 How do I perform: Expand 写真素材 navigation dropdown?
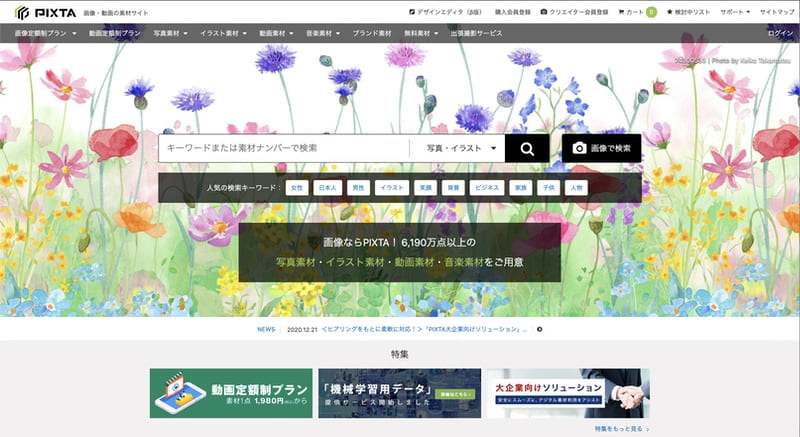coord(170,33)
